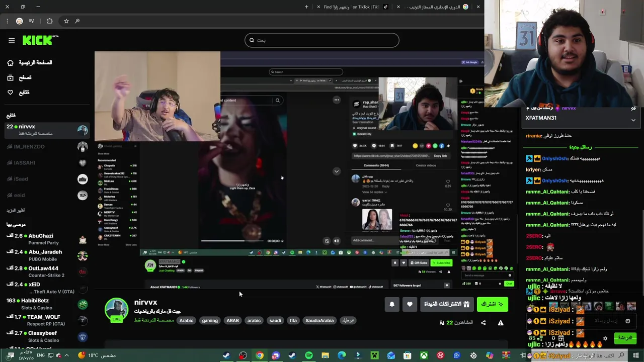
Task: Collapse the XFATMAN31 pinned chat chevron
Action: point(633,120)
